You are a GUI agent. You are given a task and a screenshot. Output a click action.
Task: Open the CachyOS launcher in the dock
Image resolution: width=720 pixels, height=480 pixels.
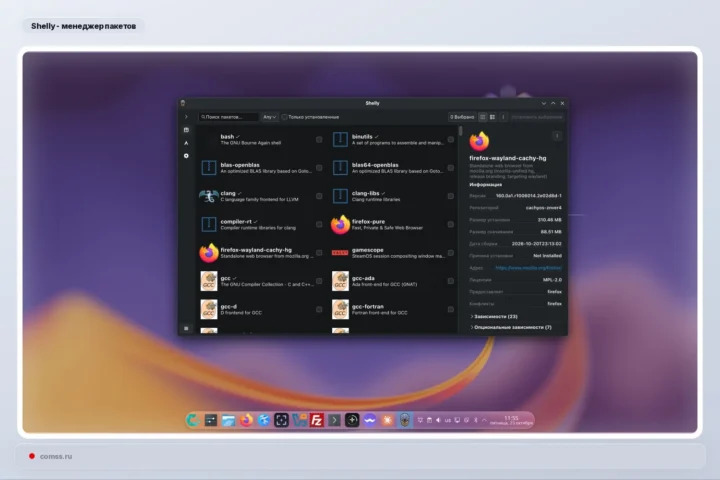coord(193,420)
